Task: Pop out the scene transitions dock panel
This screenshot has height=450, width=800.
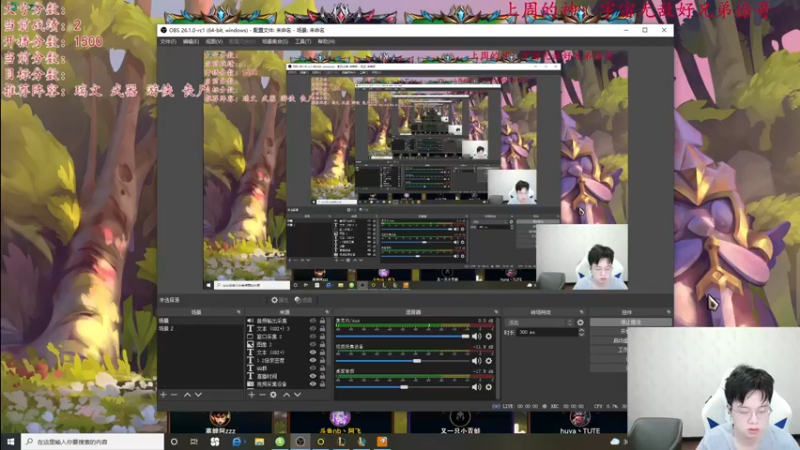Action: click(x=581, y=312)
